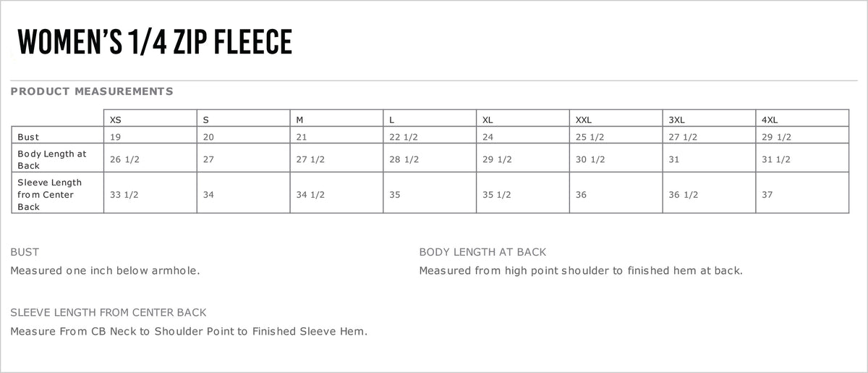Click the Bust measurement for size L

pos(404,137)
